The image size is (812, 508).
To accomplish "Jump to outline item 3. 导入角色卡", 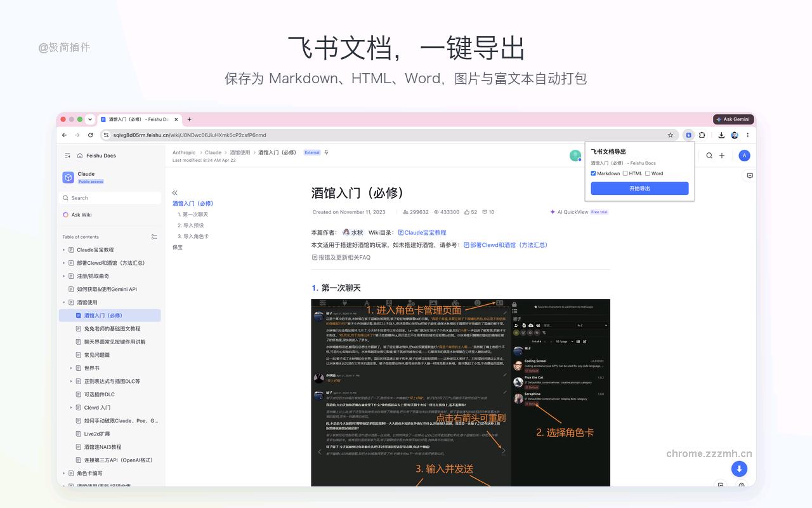I will pyautogui.click(x=193, y=236).
